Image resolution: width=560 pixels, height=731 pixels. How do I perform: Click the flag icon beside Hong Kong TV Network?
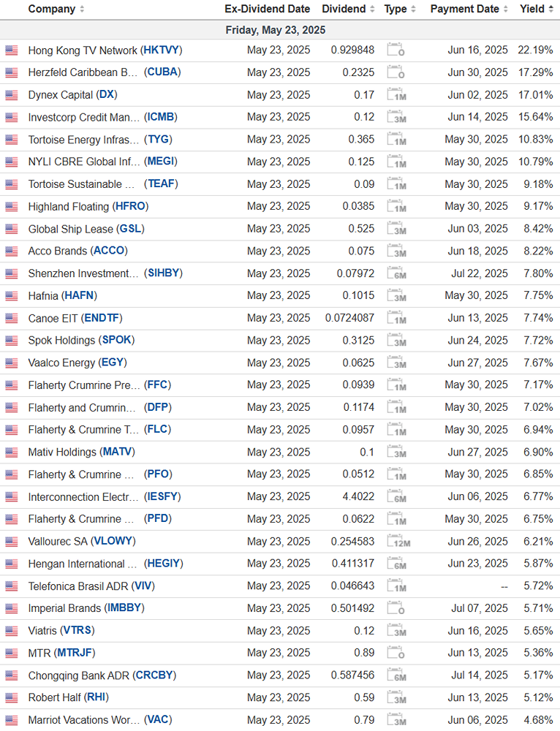pyautogui.click(x=11, y=50)
